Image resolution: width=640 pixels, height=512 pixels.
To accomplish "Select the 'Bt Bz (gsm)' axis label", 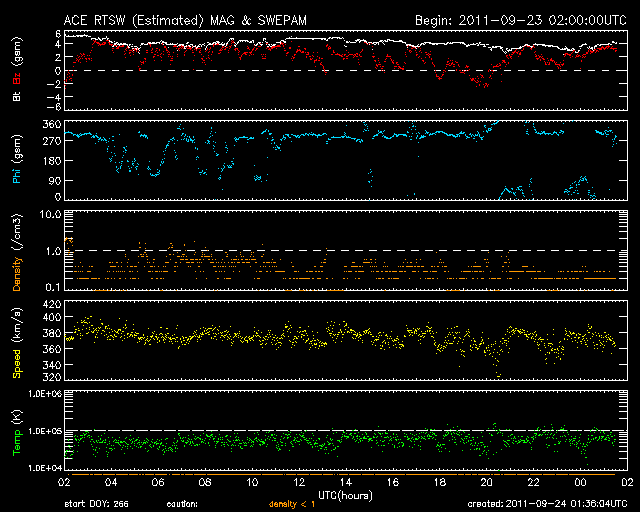I will (x=17, y=69).
